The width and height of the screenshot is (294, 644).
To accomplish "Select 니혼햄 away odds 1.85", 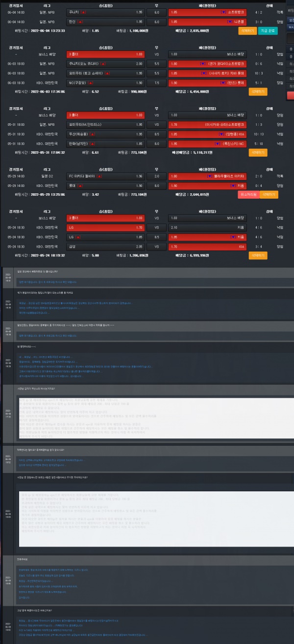I will pyautogui.click(x=207, y=22).
